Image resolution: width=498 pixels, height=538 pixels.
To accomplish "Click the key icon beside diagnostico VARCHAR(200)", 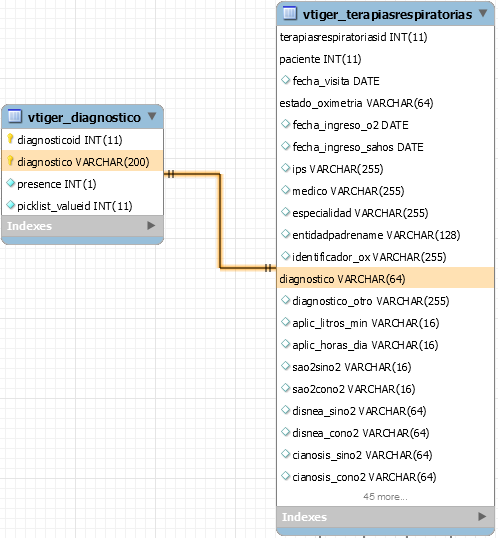I will [10, 161].
